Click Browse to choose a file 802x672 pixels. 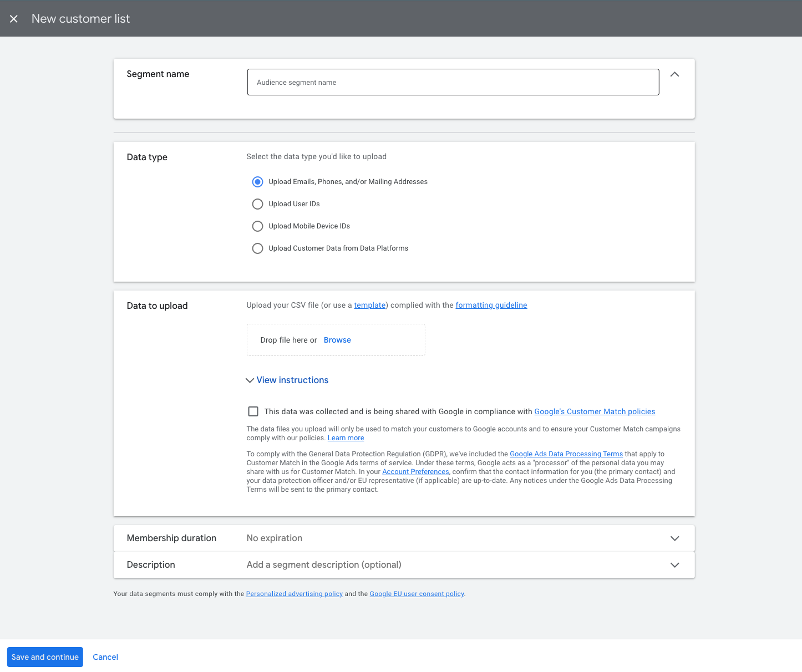pos(337,340)
